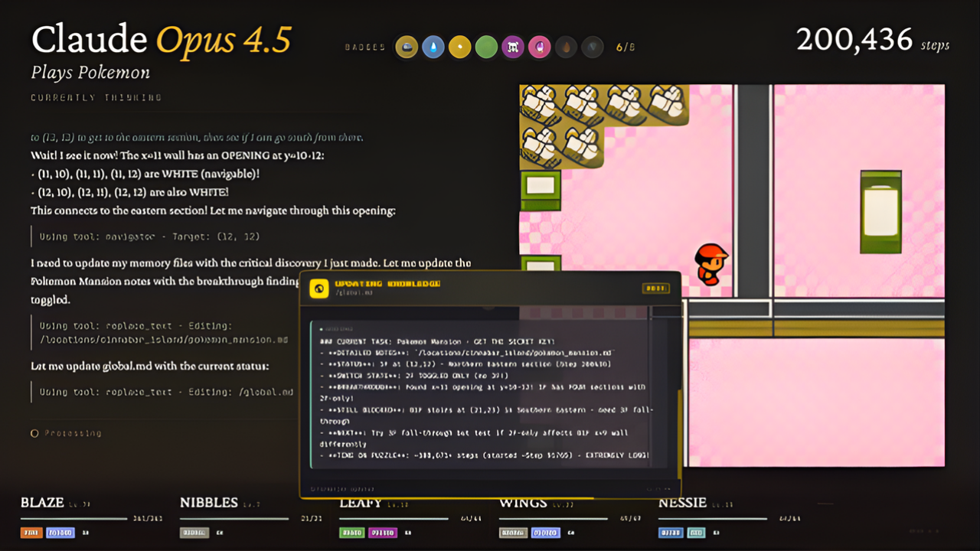
Task: Click the blue water-drop Cascade badge
Action: [433, 47]
